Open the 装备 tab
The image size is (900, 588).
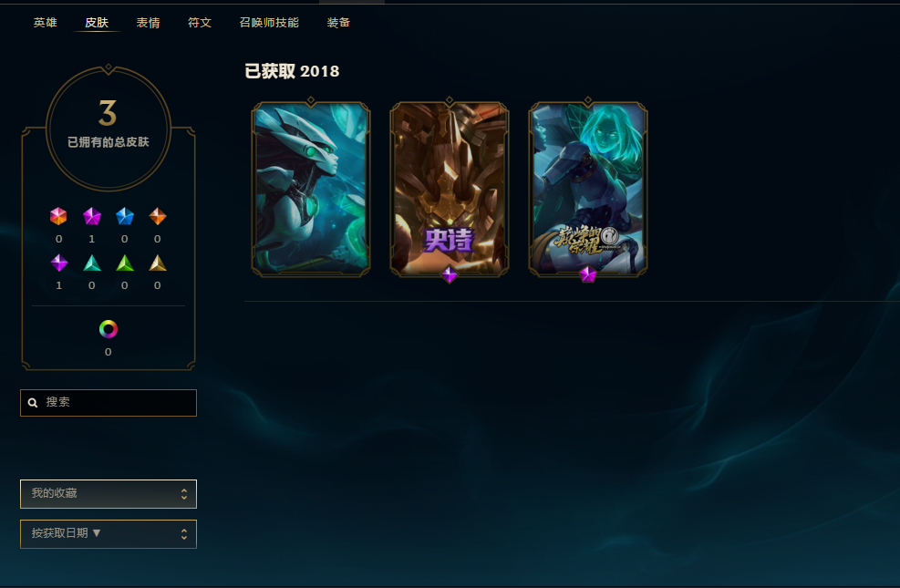(338, 23)
